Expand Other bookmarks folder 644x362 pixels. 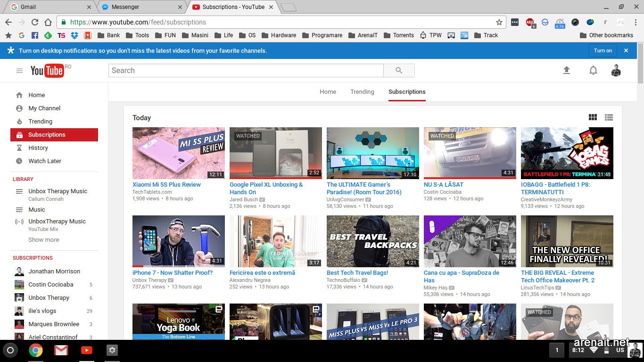pos(606,35)
